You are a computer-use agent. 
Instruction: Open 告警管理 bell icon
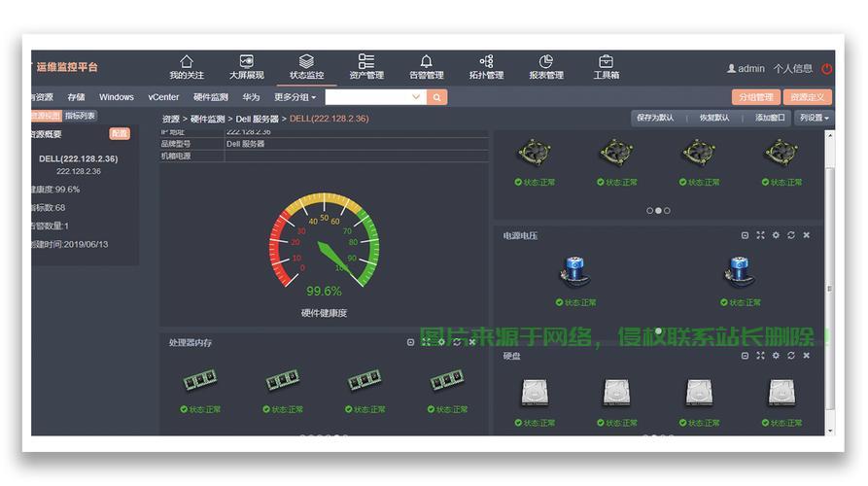click(x=426, y=61)
